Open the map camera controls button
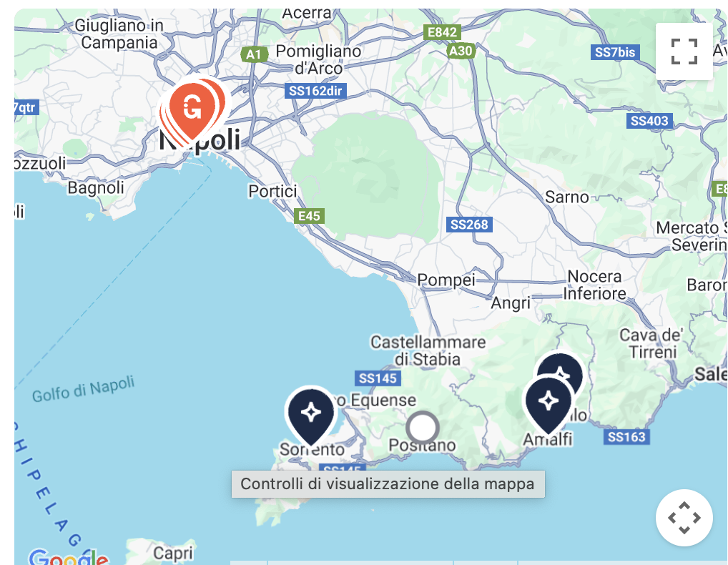The image size is (728, 565). tap(684, 518)
